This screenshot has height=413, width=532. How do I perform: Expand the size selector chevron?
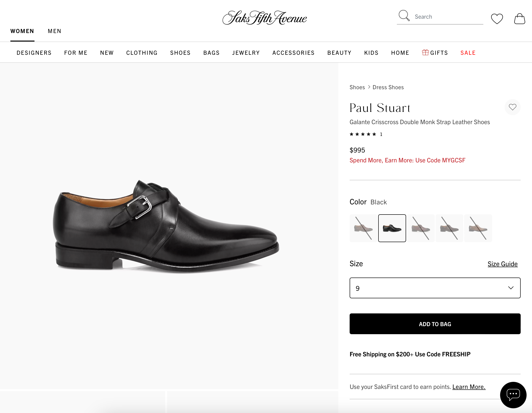(511, 288)
